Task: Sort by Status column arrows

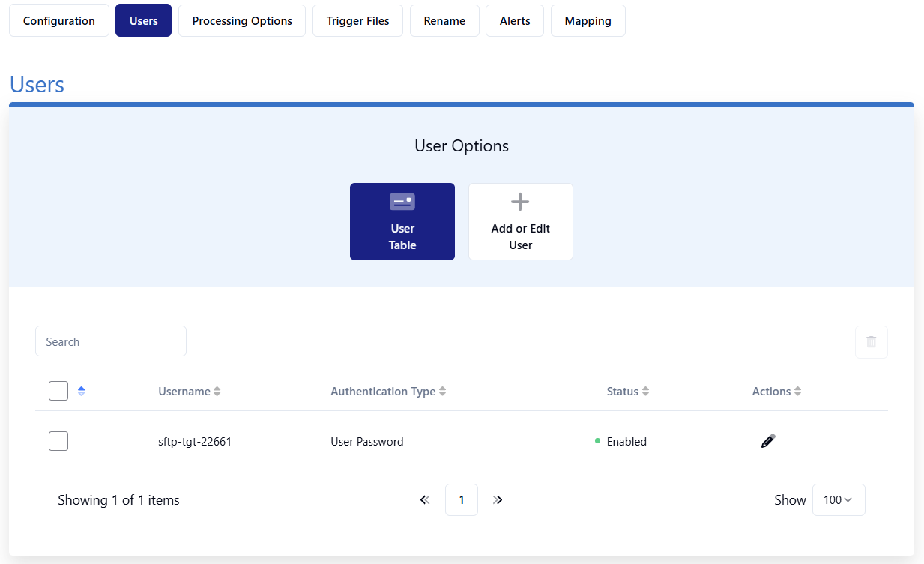Action: [x=646, y=391]
